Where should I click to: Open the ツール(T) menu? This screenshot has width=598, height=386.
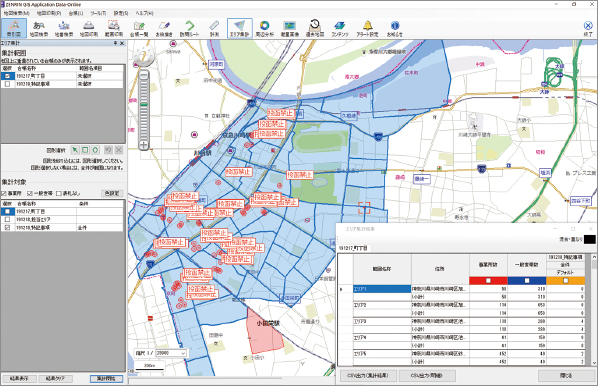[x=98, y=13]
